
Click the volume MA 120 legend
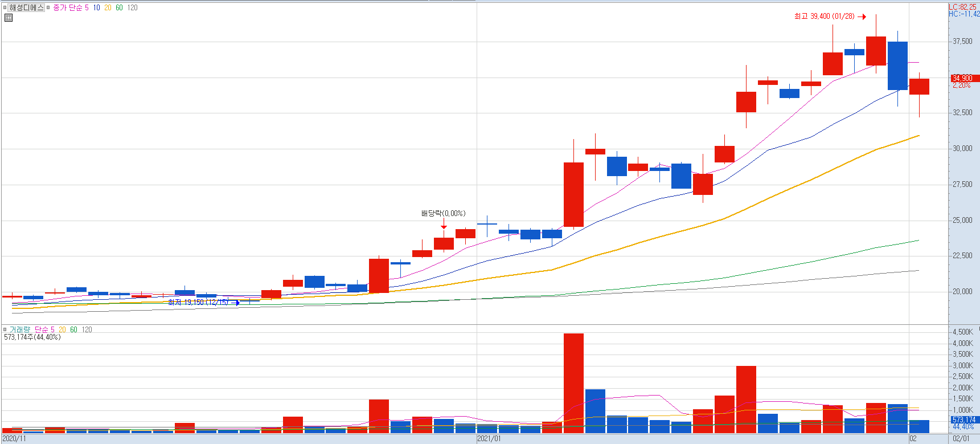coord(87,329)
